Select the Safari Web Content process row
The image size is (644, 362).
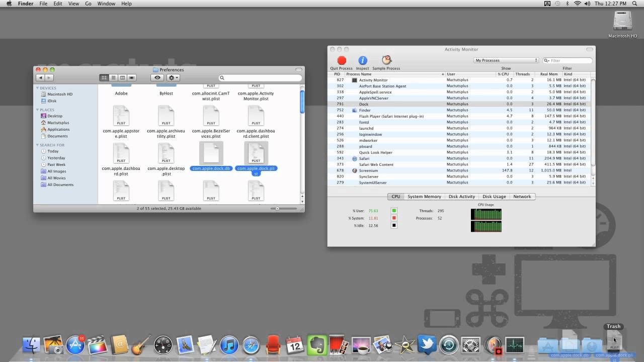[459, 164]
